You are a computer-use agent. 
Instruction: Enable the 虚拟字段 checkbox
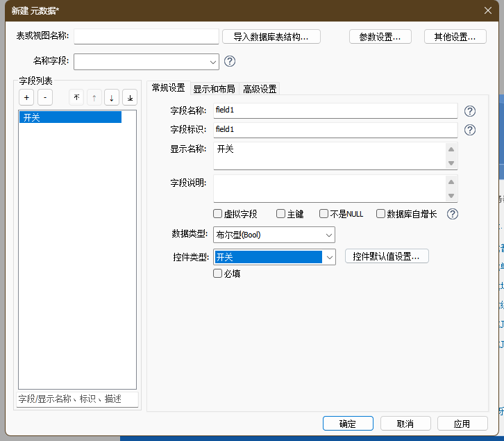[218, 214]
